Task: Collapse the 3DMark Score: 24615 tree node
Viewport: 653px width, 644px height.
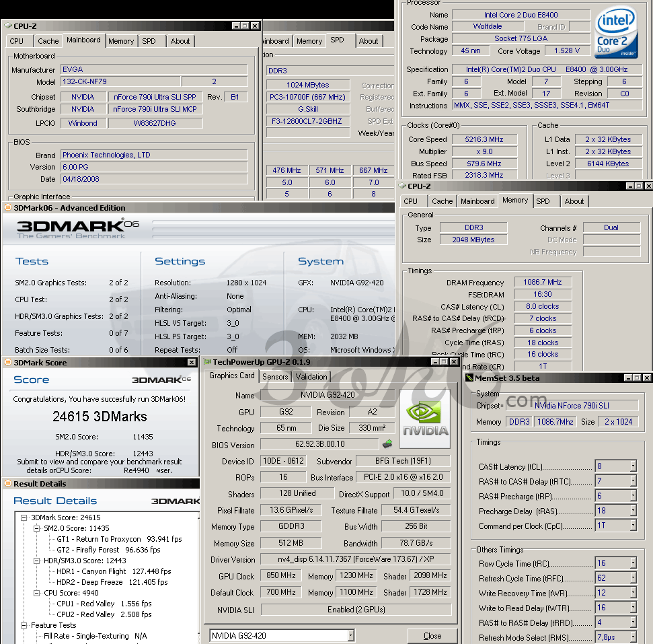Action: coord(24,517)
